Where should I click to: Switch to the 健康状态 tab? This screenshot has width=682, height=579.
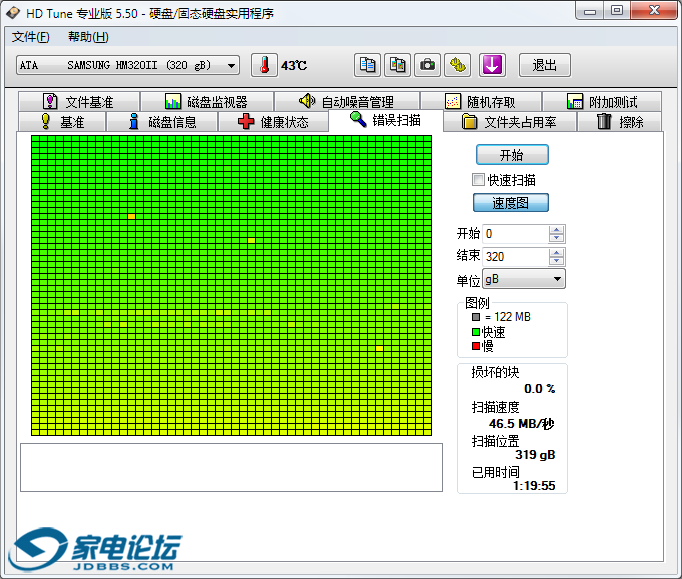273,121
